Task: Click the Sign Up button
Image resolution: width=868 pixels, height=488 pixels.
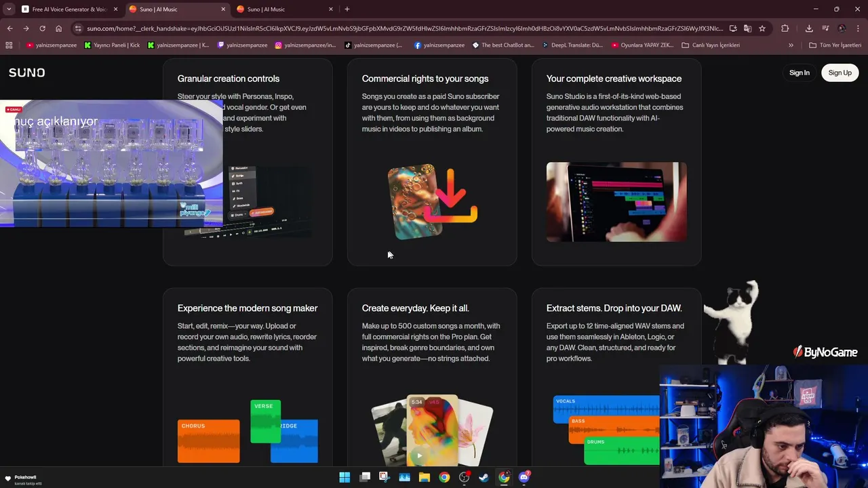Action: (840, 73)
